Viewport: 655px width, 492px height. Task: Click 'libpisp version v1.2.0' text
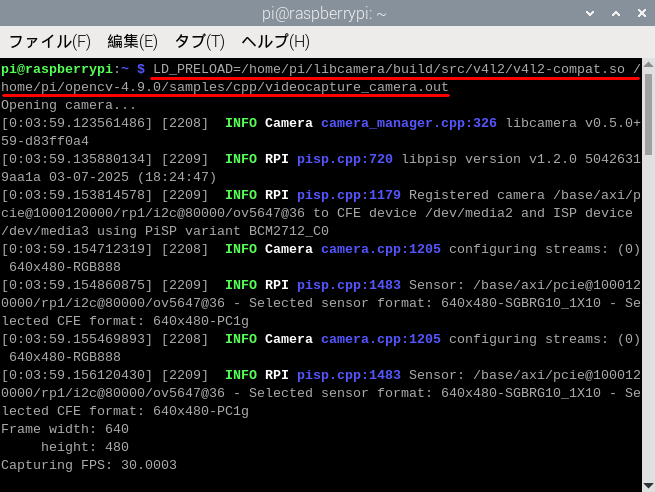tap(489, 159)
